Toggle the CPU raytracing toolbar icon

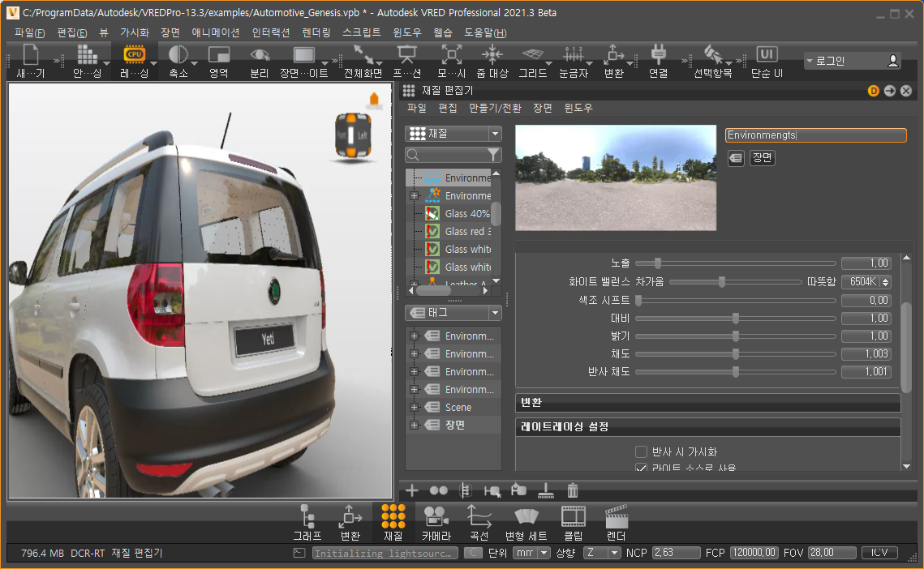[x=134, y=55]
